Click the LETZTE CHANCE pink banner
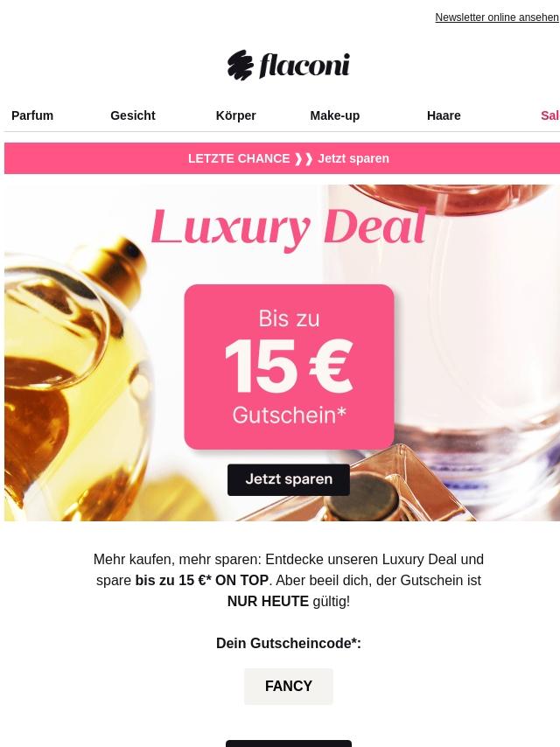560x747 pixels. [282, 158]
